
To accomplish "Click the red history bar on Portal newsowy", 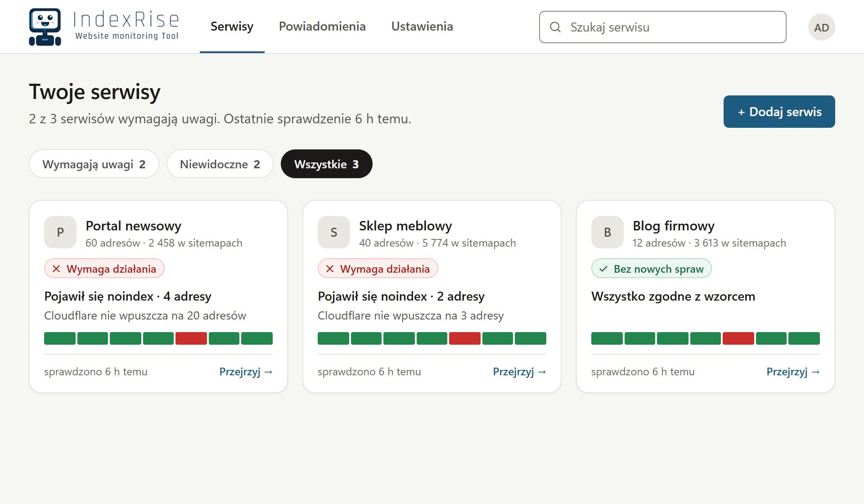I will [191, 338].
